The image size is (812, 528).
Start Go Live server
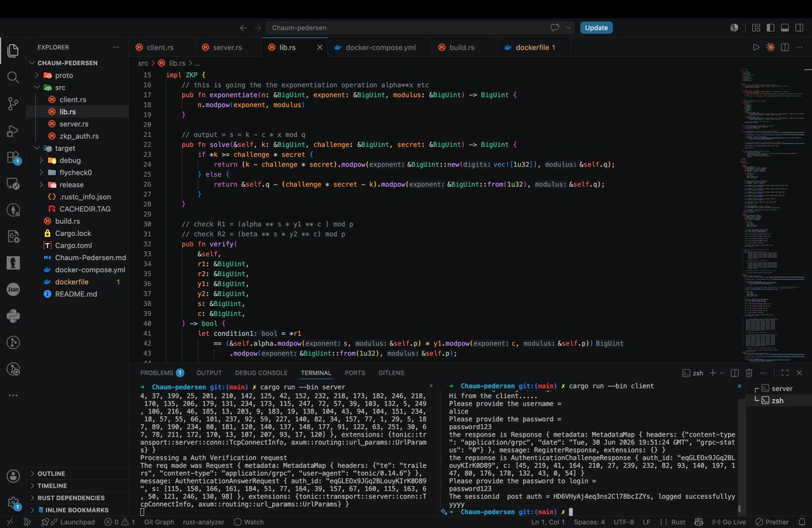tap(729, 522)
